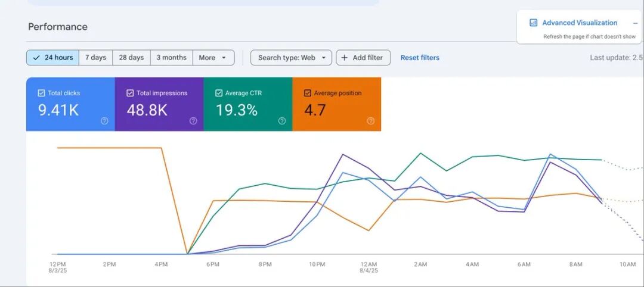This screenshot has width=644, height=287.
Task: Switch to the 3 months range
Action: [x=171, y=58]
